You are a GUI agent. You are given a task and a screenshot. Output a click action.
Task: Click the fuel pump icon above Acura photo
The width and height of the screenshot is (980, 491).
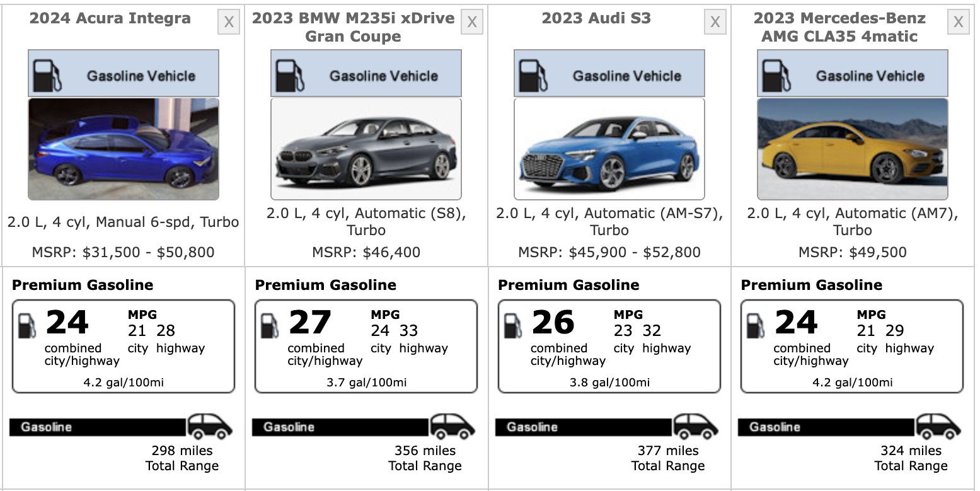pyautogui.click(x=47, y=75)
